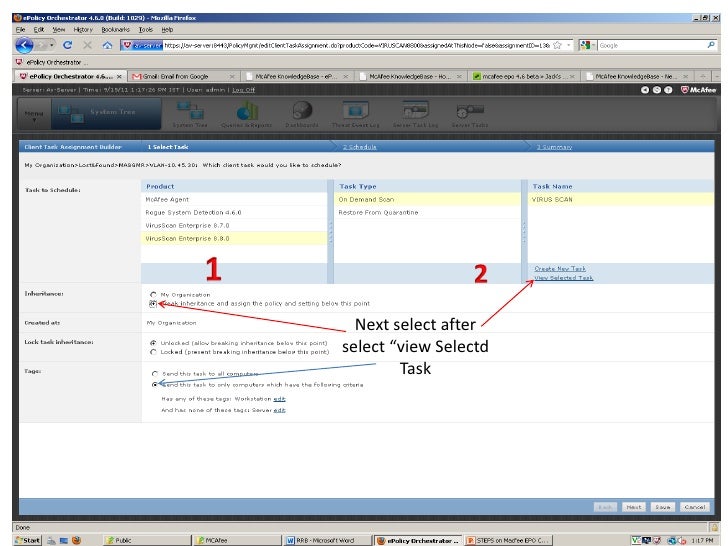Click the View Selected Task link
This screenshot has height=546, width=728.
(x=564, y=278)
